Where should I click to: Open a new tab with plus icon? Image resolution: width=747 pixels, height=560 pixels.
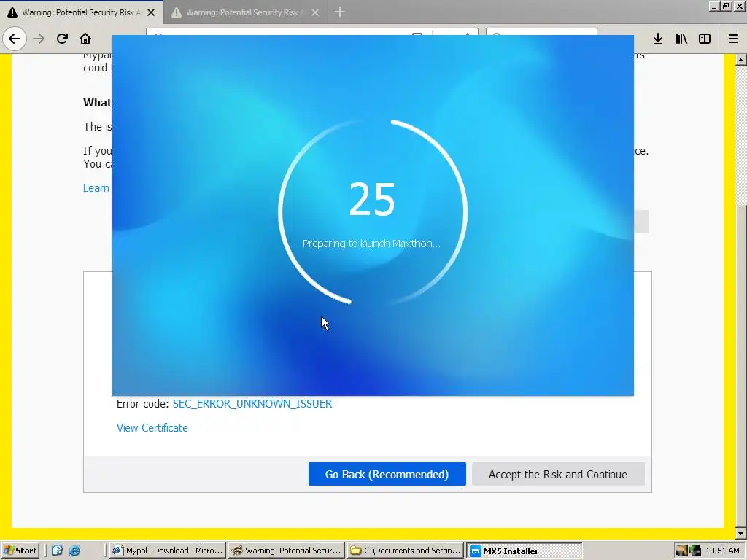tap(340, 12)
